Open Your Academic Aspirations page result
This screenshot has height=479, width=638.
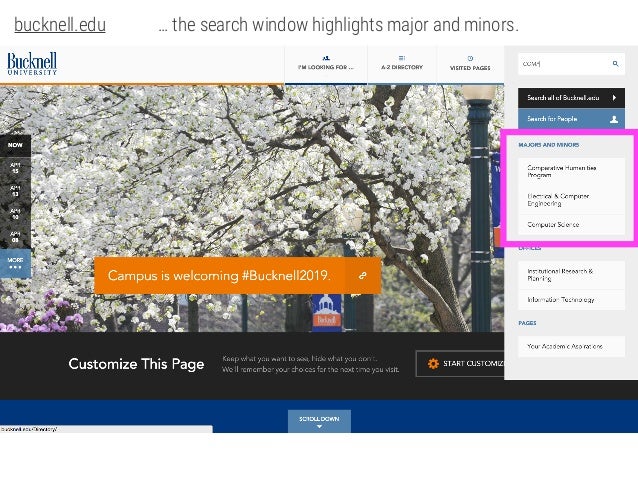coord(571,346)
